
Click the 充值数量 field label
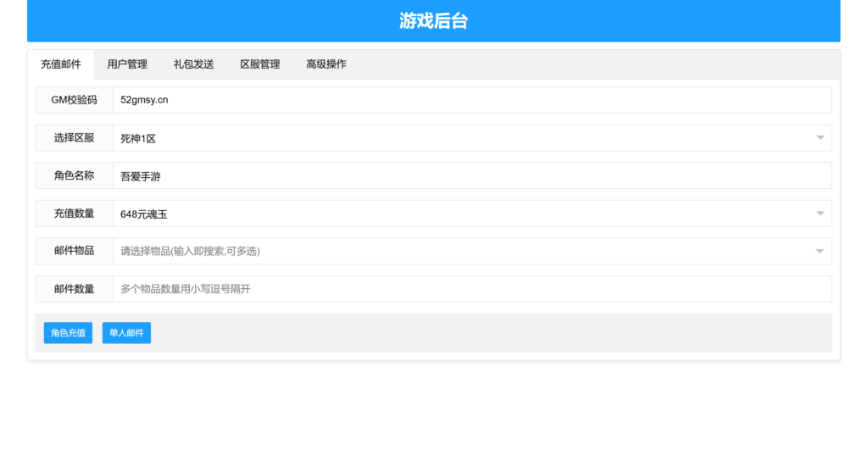(x=74, y=214)
